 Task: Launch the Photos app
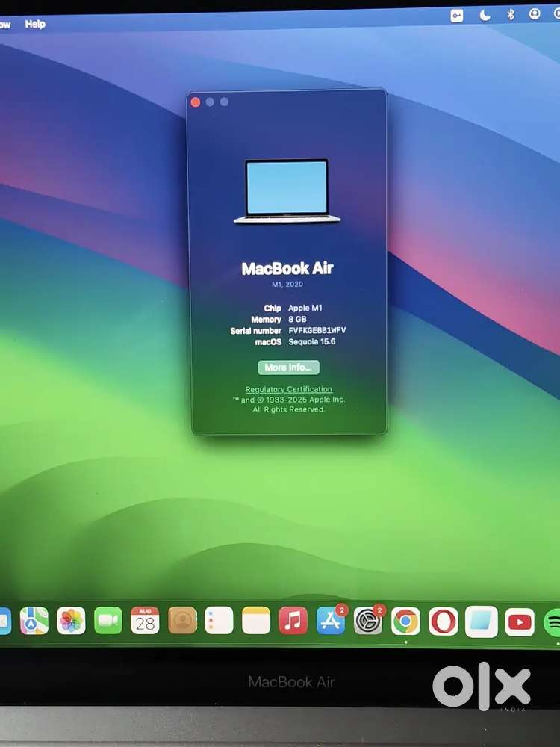click(x=72, y=621)
